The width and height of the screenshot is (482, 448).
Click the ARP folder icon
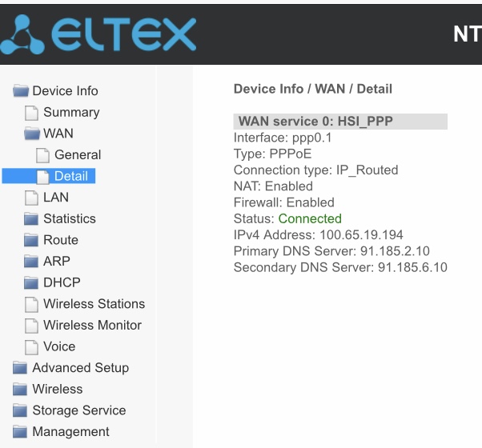point(31,262)
